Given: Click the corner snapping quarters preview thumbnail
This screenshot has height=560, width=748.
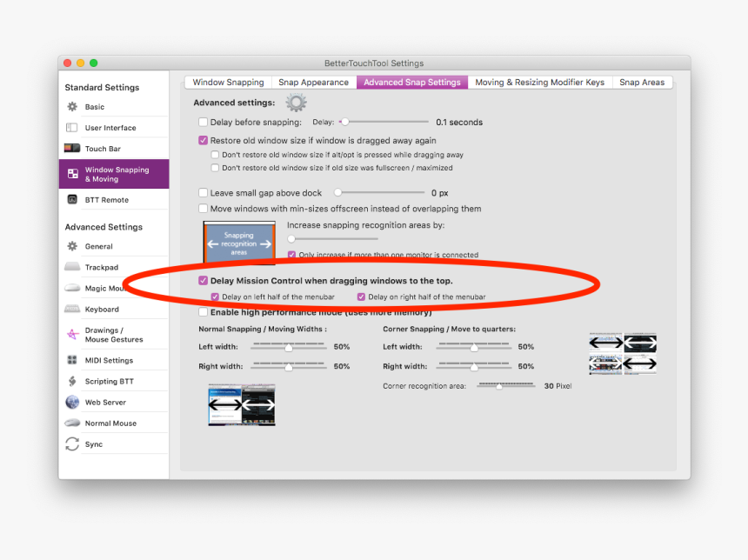Looking at the screenshot, I should [x=623, y=353].
